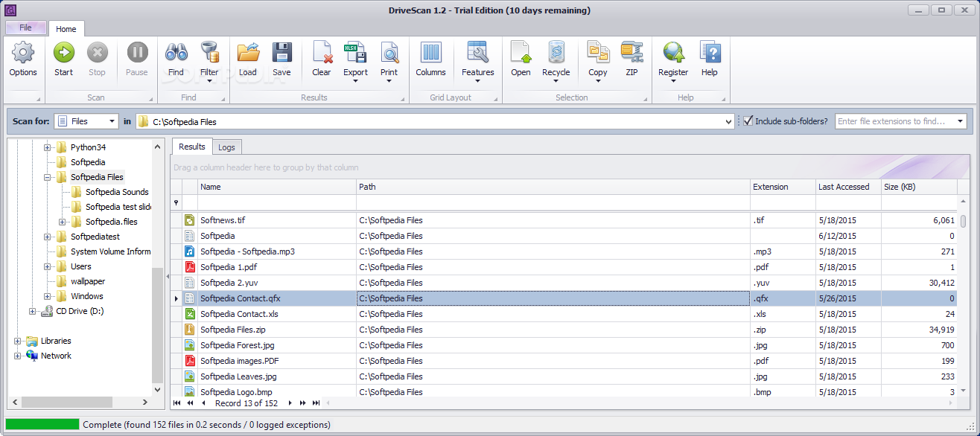Open the grid Features tool

click(477, 54)
